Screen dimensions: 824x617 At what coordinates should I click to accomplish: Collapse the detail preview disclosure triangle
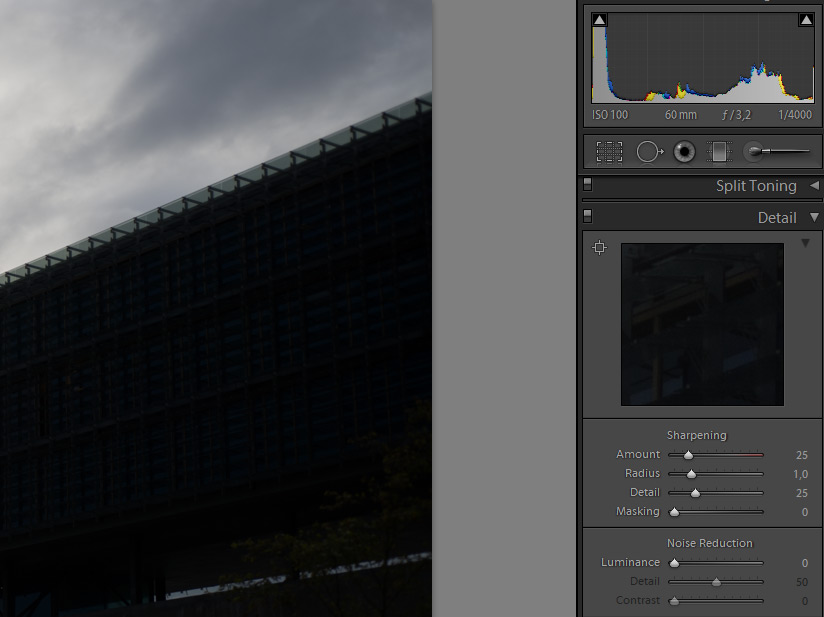point(805,243)
